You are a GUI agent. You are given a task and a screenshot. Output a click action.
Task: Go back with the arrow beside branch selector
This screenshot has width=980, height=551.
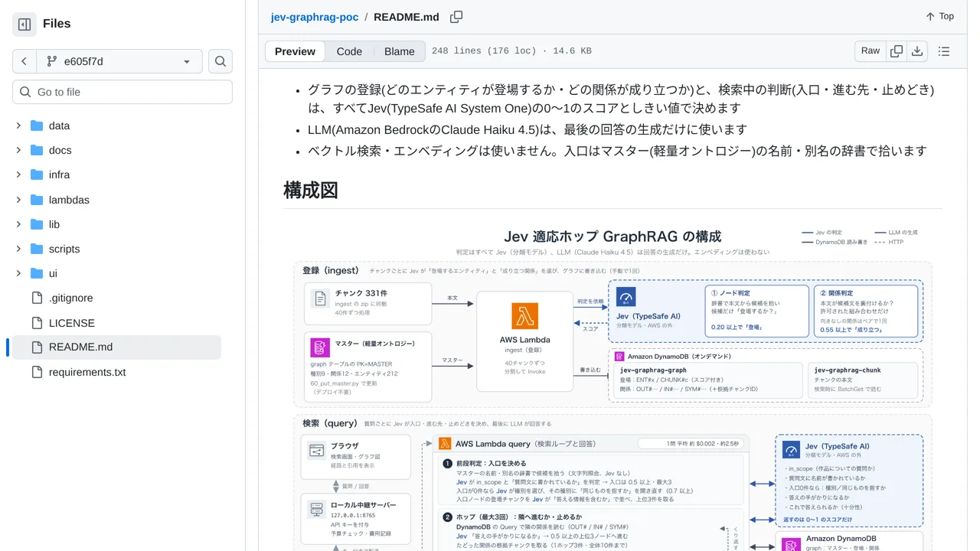click(x=24, y=61)
